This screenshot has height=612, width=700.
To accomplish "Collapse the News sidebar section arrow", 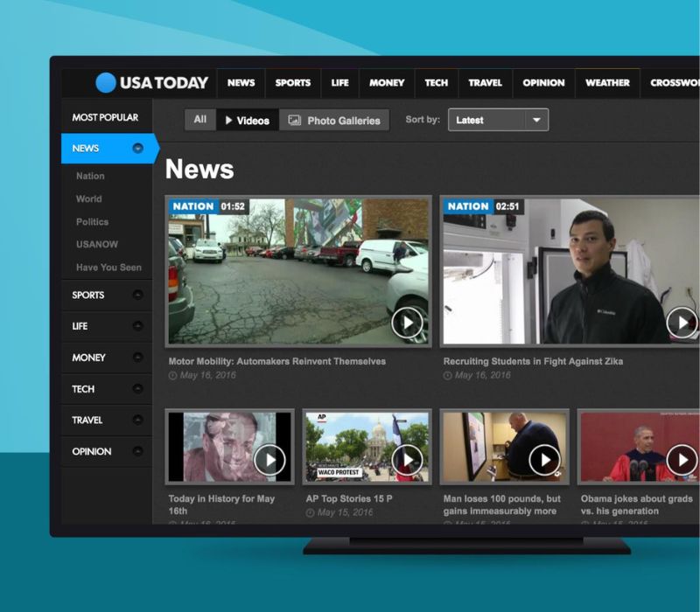I will point(138,148).
